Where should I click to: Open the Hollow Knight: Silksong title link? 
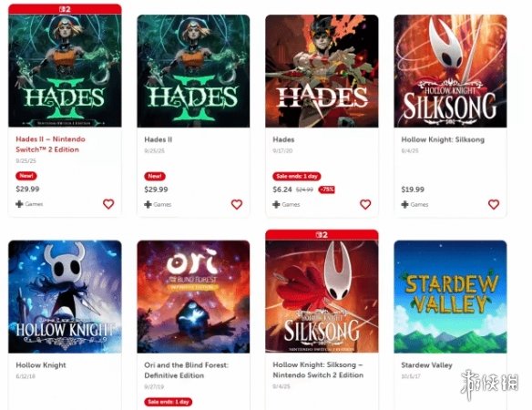[x=443, y=139]
